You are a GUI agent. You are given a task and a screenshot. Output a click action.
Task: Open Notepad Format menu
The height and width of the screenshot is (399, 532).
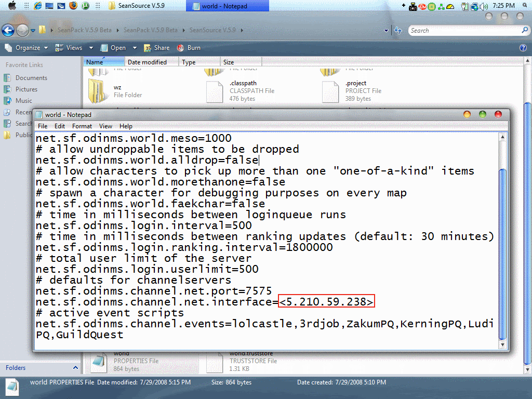[82, 126]
